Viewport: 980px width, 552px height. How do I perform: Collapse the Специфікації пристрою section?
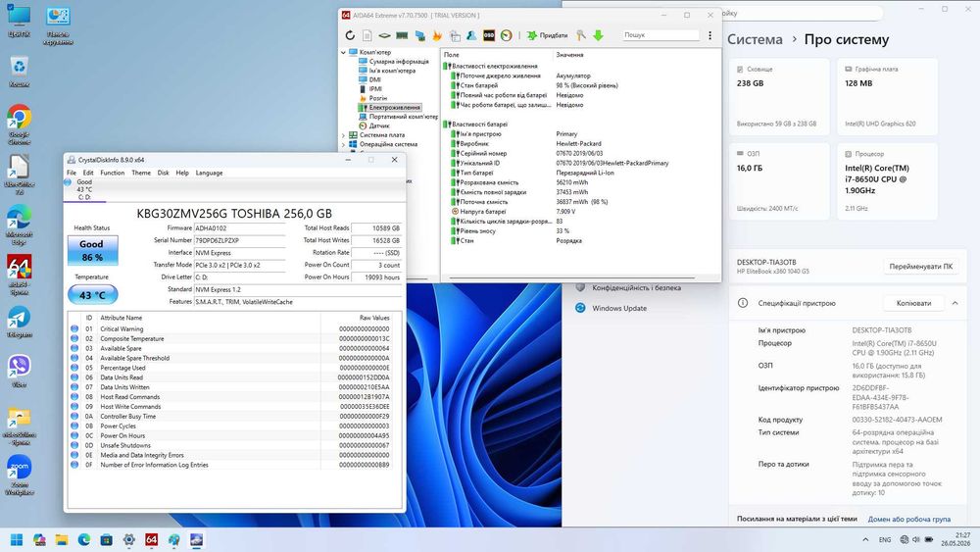point(955,303)
